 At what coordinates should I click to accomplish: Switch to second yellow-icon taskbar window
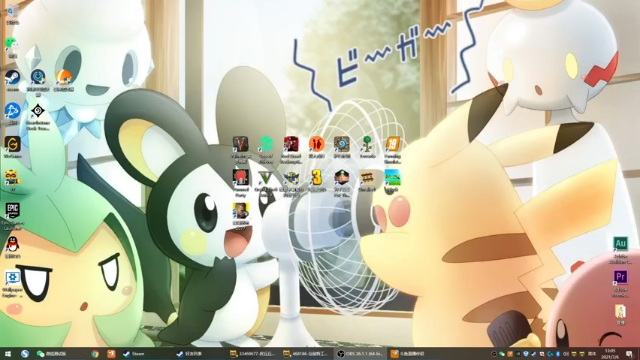pyautogui.click(x=306, y=354)
